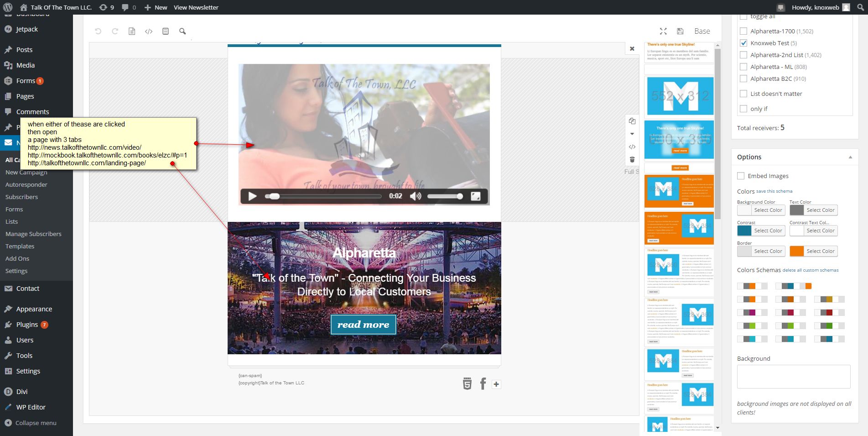The height and width of the screenshot is (436, 868).
Task: Open Templates submenu item
Action: (20, 246)
